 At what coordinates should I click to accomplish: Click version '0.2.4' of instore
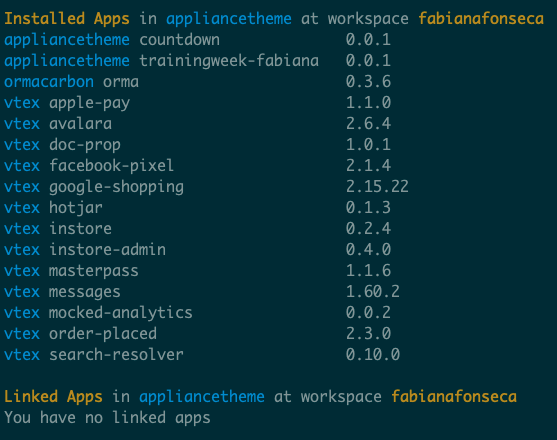click(x=368, y=228)
